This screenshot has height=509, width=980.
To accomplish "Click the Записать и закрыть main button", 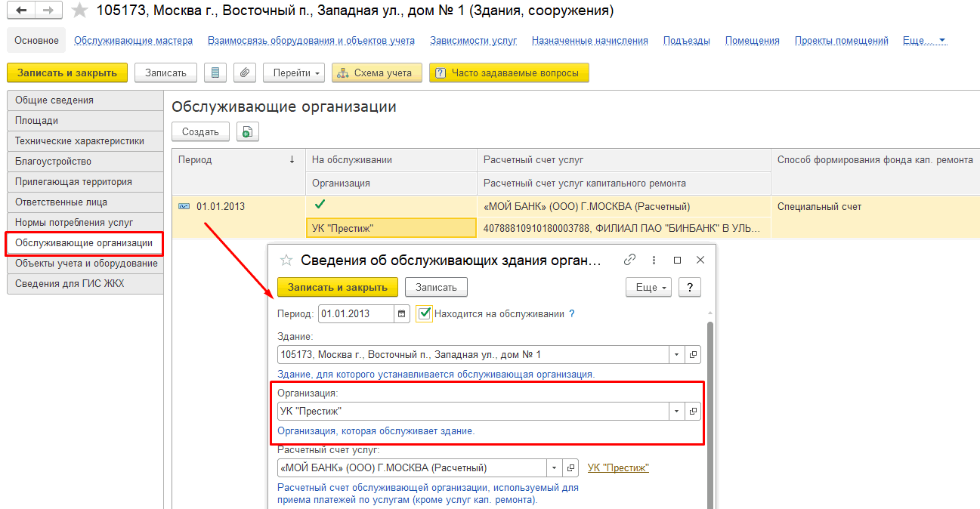I will 67,72.
